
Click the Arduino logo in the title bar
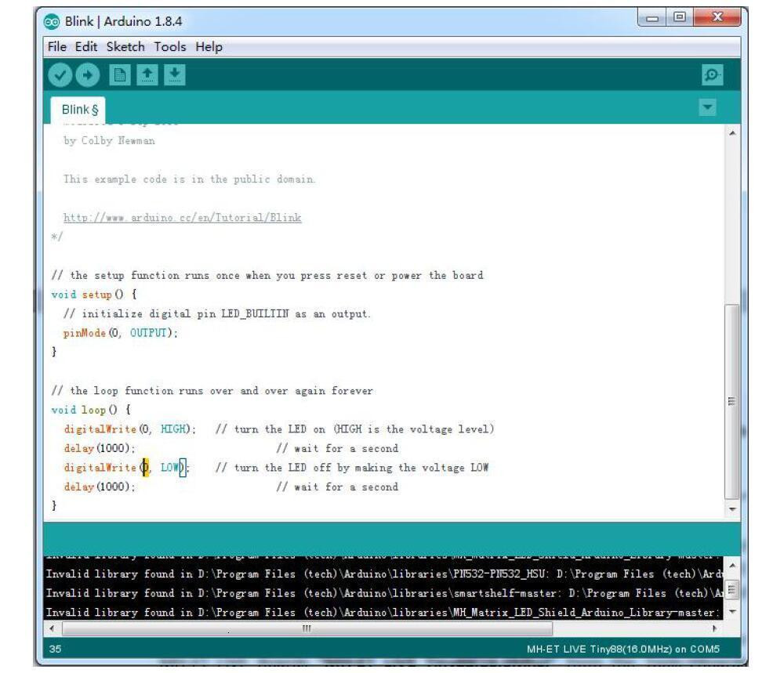(52, 21)
